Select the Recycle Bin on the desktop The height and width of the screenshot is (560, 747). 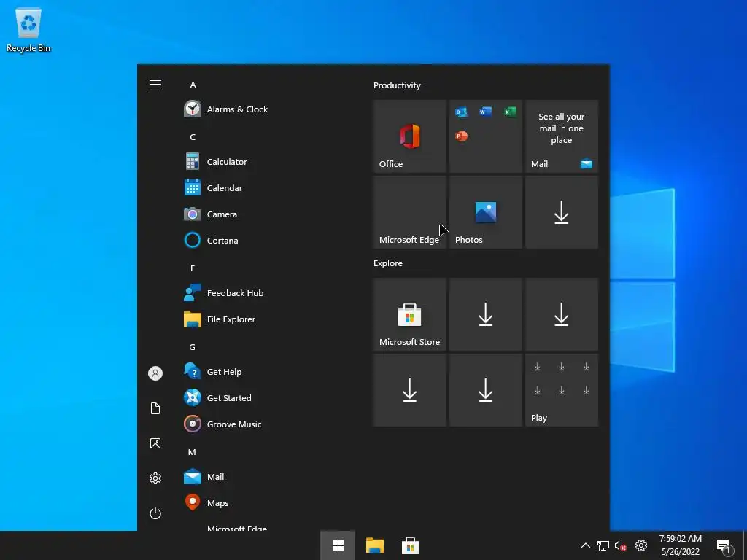pyautogui.click(x=28, y=30)
